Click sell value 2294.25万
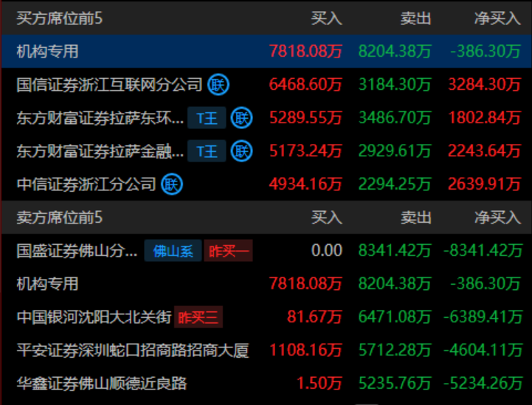Viewport: 532px width, 405px height. 395,184
